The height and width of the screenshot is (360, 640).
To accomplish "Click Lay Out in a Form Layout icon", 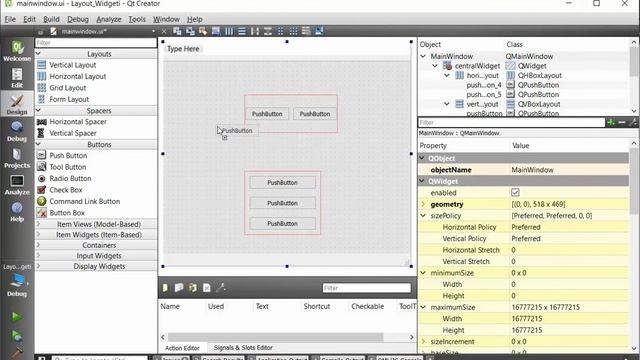I will [x=281, y=31].
